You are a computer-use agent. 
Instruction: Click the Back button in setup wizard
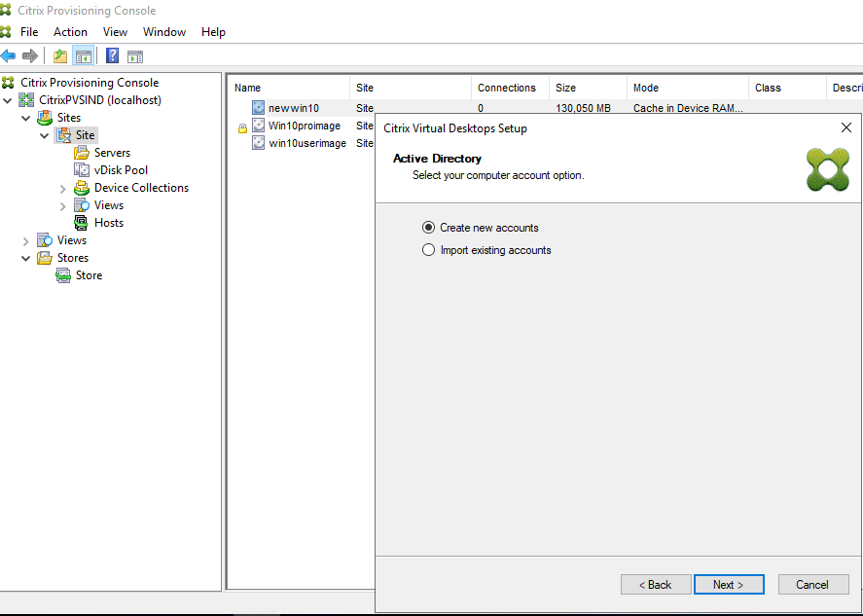(656, 585)
